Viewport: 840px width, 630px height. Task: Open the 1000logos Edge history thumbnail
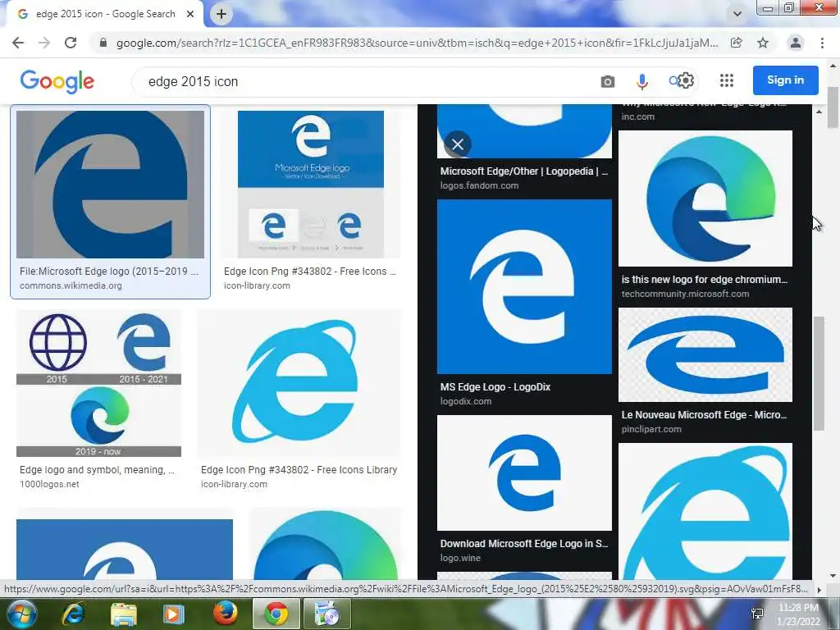tap(98, 383)
